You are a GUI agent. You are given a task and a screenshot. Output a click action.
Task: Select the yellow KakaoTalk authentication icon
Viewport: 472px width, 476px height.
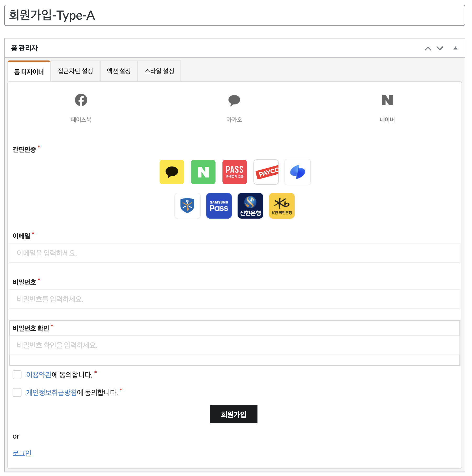172,172
